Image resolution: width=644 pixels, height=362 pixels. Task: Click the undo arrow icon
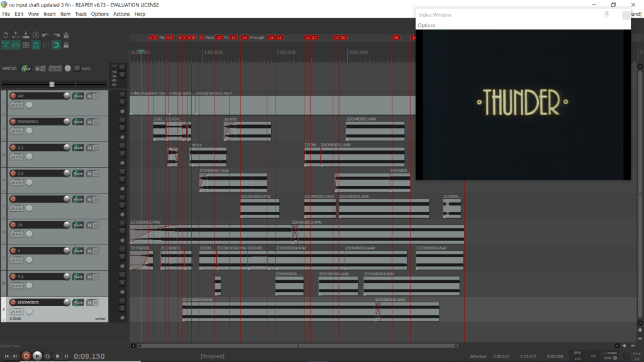tap(45, 35)
